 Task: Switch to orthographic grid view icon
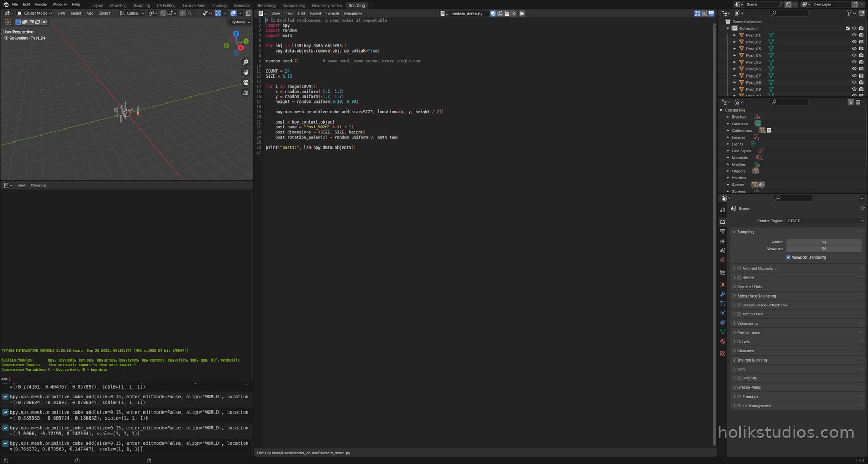click(x=246, y=93)
